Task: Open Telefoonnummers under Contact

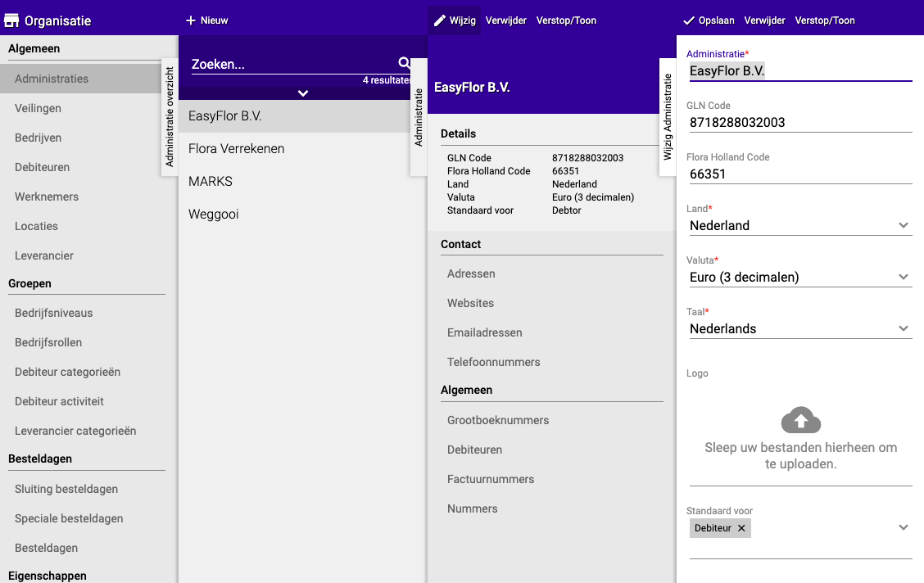Action: point(494,362)
